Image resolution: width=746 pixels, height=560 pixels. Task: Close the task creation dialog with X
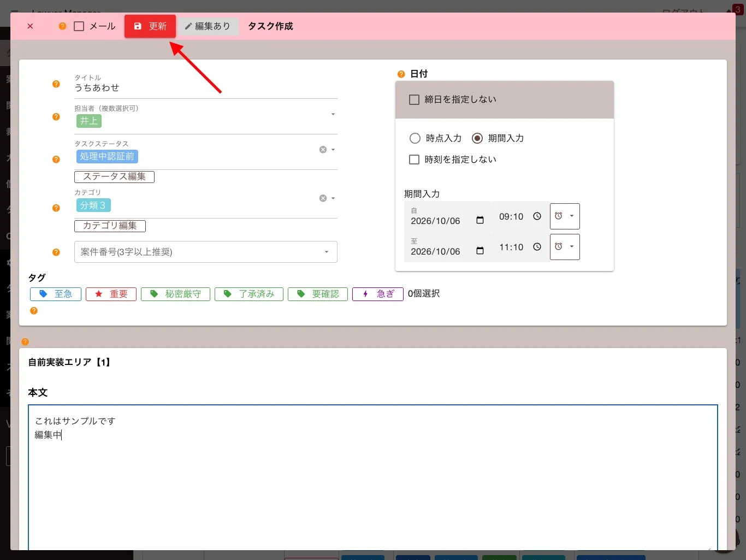[30, 26]
